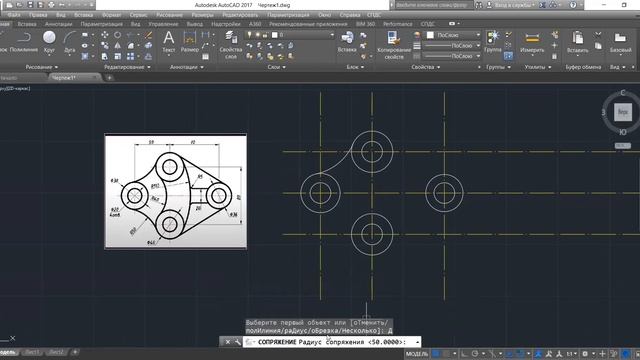Open the Измерить (Measure) utility
640x360 pixels.
(x=532, y=42)
